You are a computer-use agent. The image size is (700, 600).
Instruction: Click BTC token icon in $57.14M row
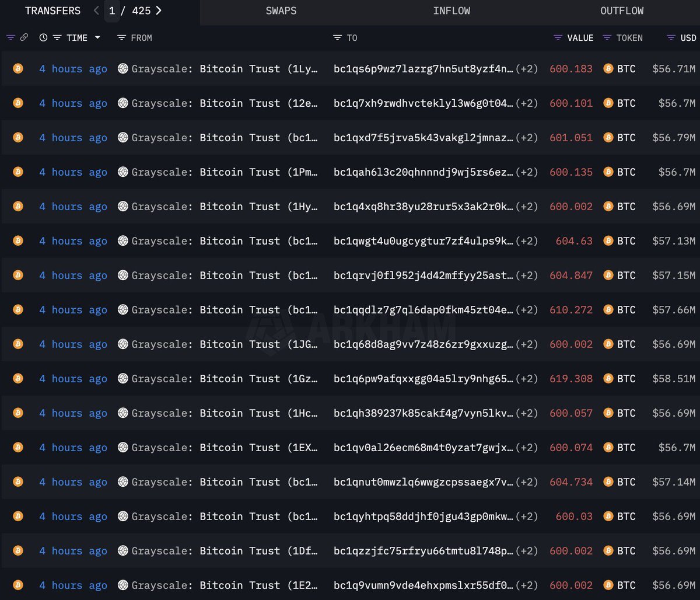coord(608,482)
